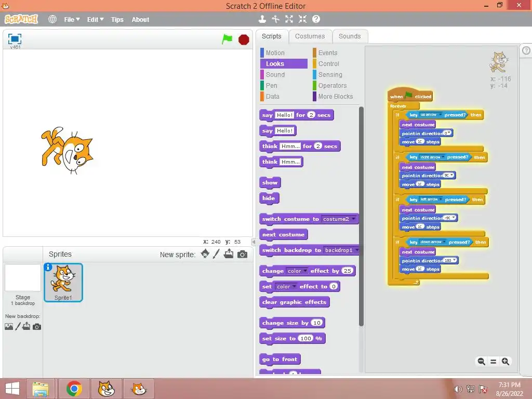Choose backdrop from library
Screen dimensions: 532x399
9,326
